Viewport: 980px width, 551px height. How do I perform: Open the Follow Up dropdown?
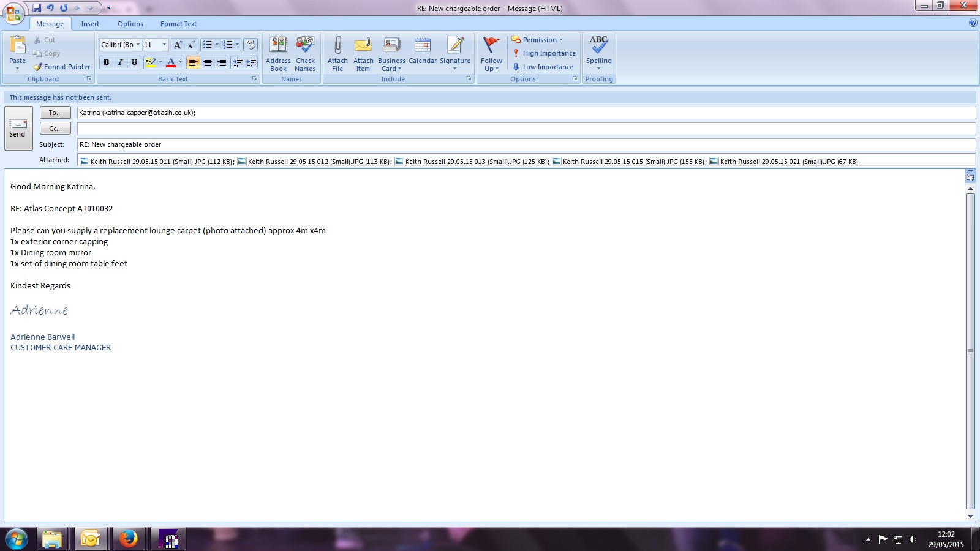[491, 54]
